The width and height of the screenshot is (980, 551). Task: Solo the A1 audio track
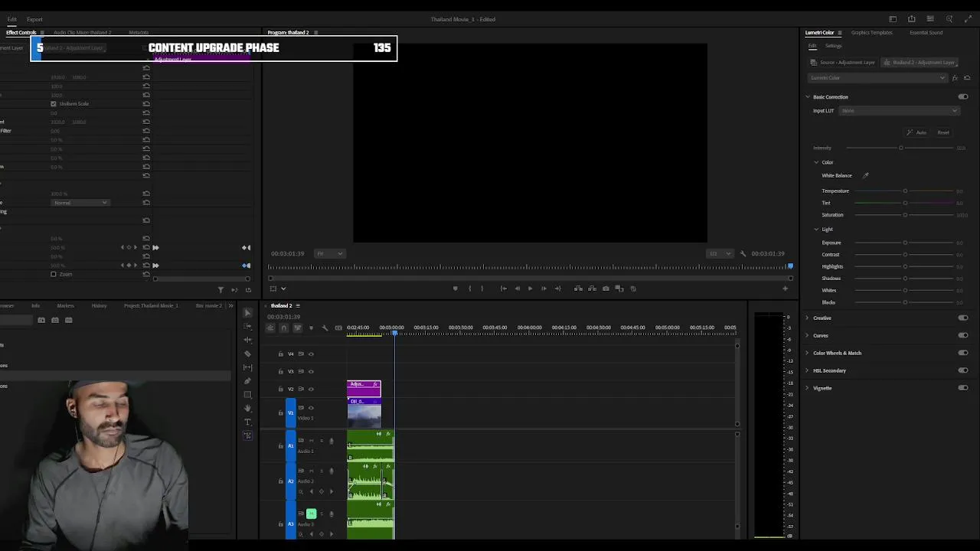click(321, 441)
